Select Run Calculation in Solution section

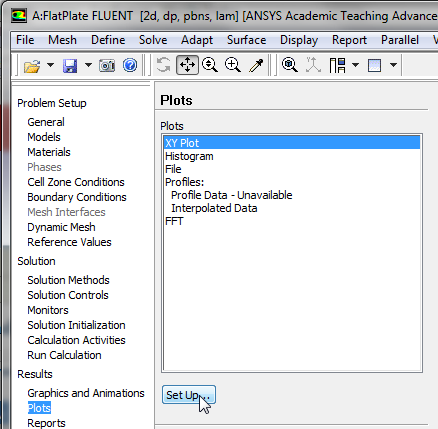(x=64, y=355)
